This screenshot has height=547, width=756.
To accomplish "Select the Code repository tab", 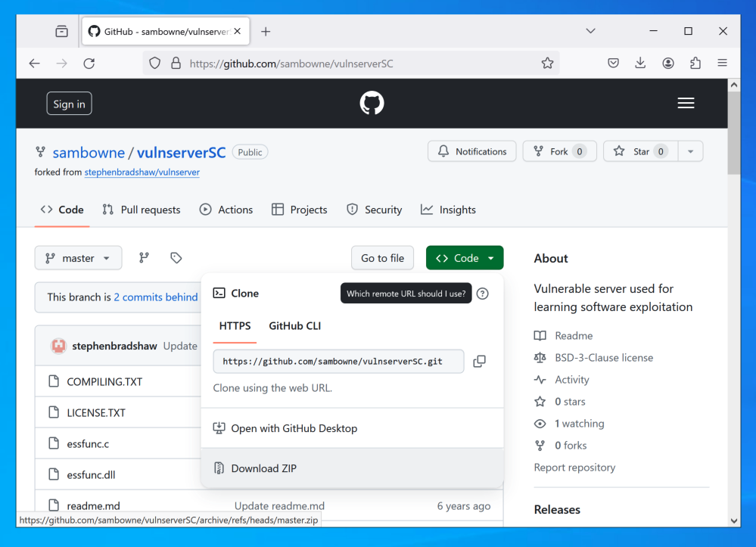I will click(62, 210).
